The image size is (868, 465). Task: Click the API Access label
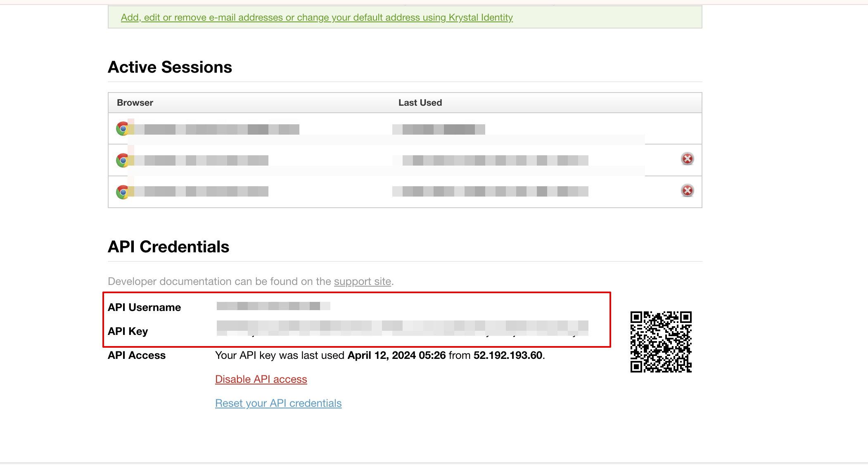point(137,355)
